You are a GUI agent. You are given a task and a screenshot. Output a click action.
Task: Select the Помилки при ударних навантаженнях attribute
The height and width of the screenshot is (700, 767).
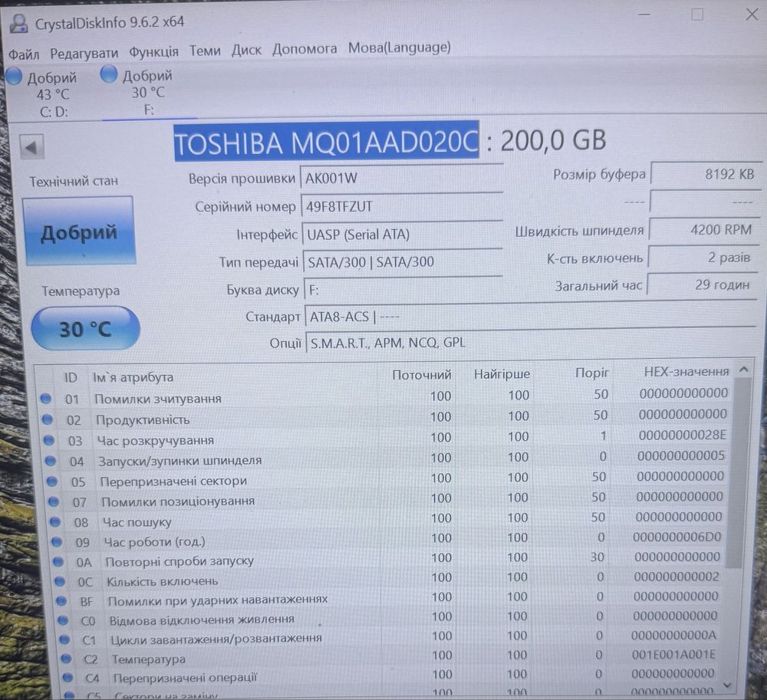pyautogui.click(x=218, y=600)
